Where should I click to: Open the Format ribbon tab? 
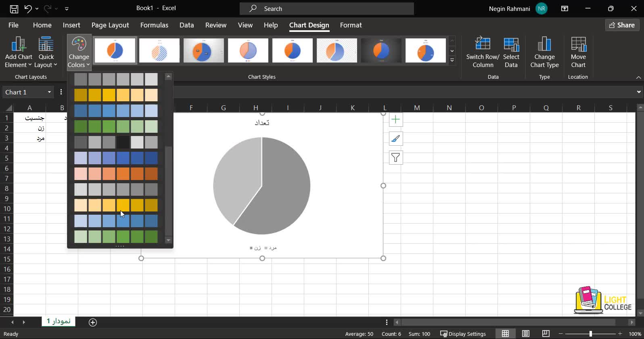[350, 25]
